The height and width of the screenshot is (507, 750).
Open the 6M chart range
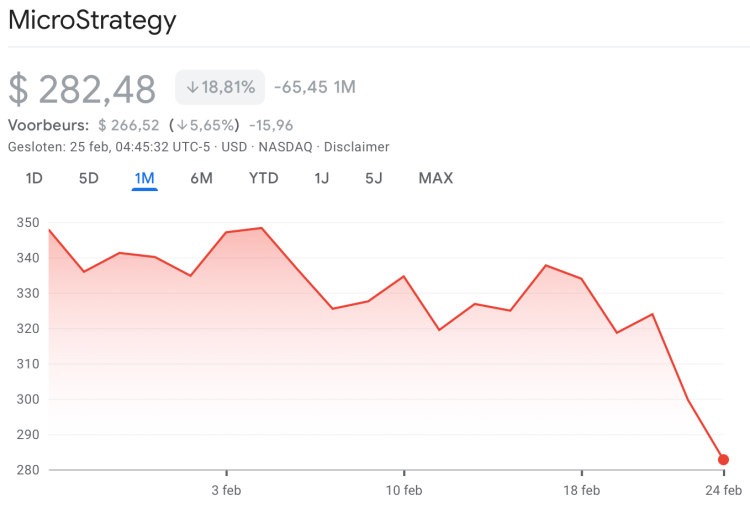[x=201, y=178]
